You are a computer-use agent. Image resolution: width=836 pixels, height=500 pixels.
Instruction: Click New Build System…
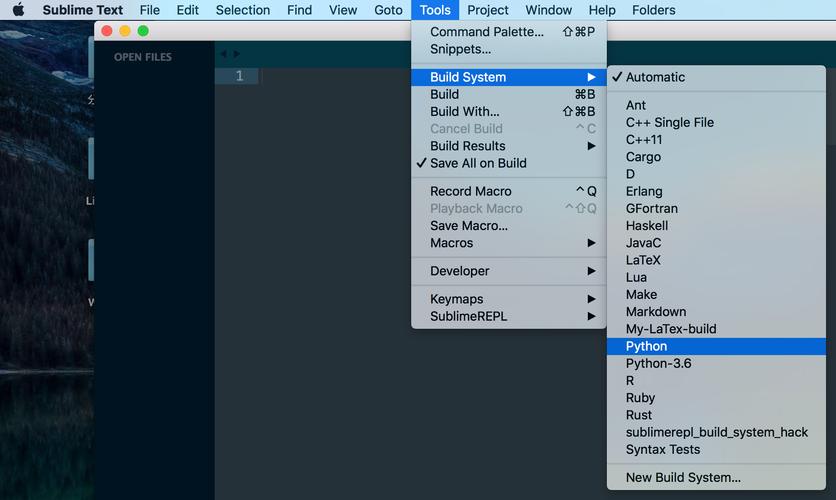tap(716, 478)
